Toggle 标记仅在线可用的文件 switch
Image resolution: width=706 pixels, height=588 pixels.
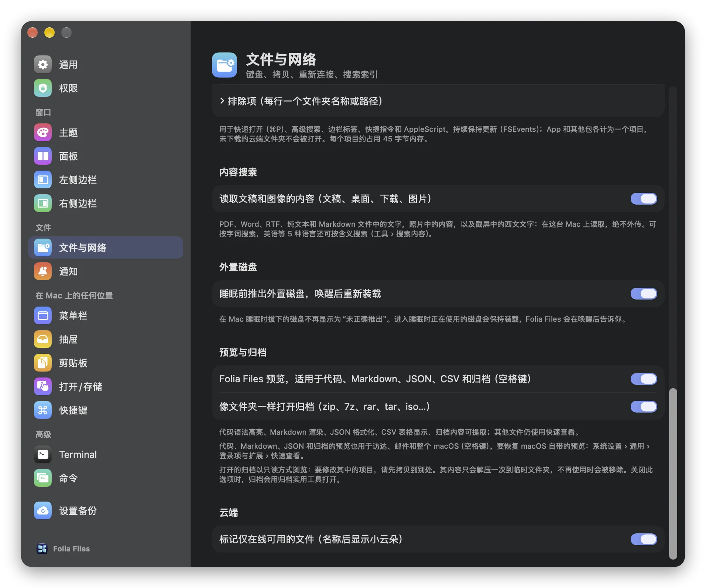pyautogui.click(x=644, y=539)
